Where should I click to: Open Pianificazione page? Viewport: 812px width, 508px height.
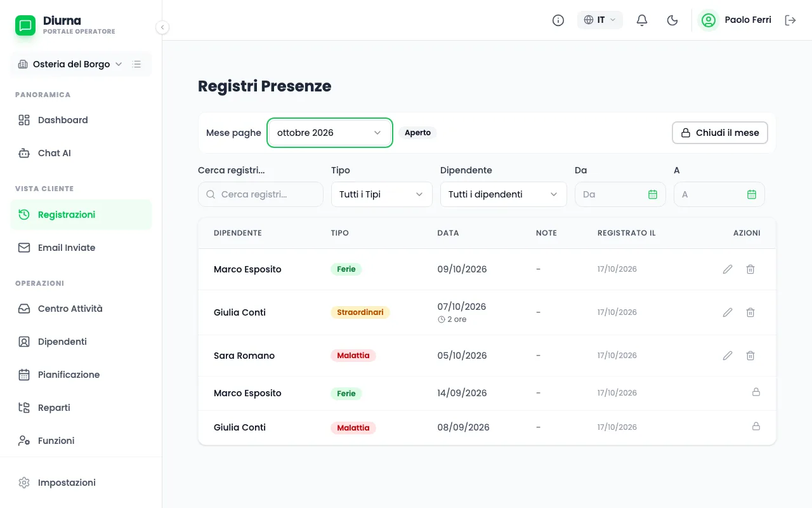coord(81,375)
